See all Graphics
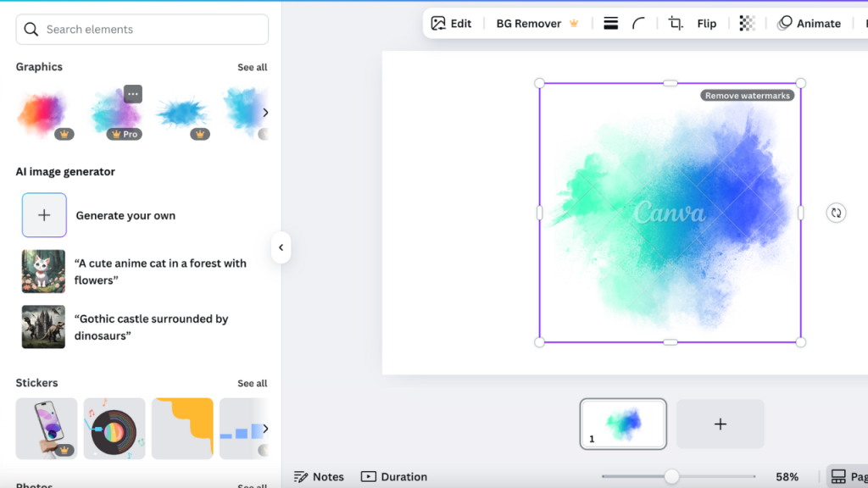The image size is (868, 488). click(252, 67)
